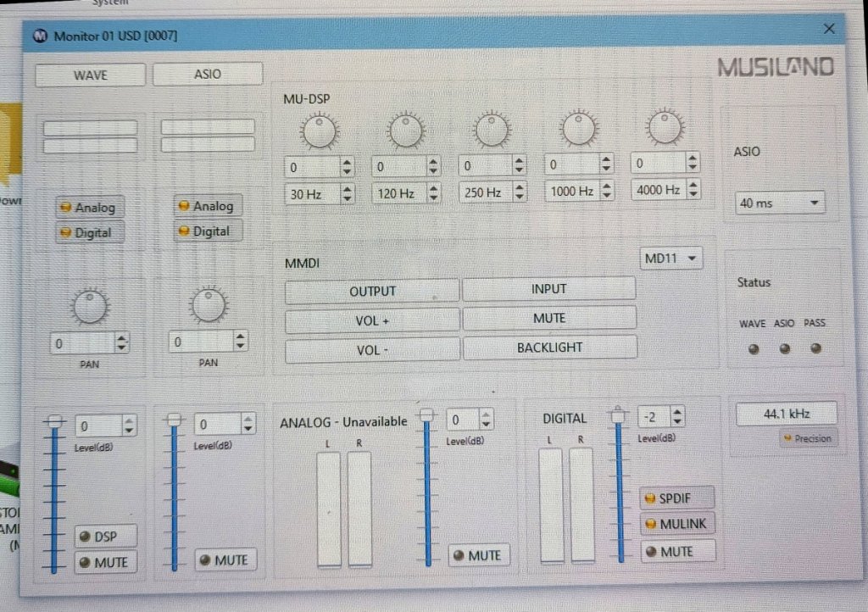Focus the DIGITAL Level(dB) field showing -2

tap(654, 417)
